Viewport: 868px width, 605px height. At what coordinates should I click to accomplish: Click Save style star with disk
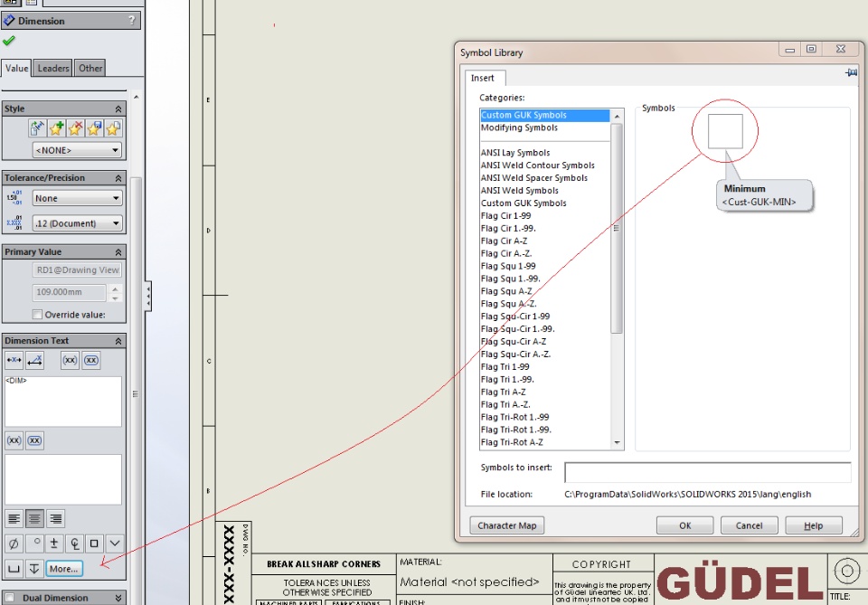tap(93, 128)
